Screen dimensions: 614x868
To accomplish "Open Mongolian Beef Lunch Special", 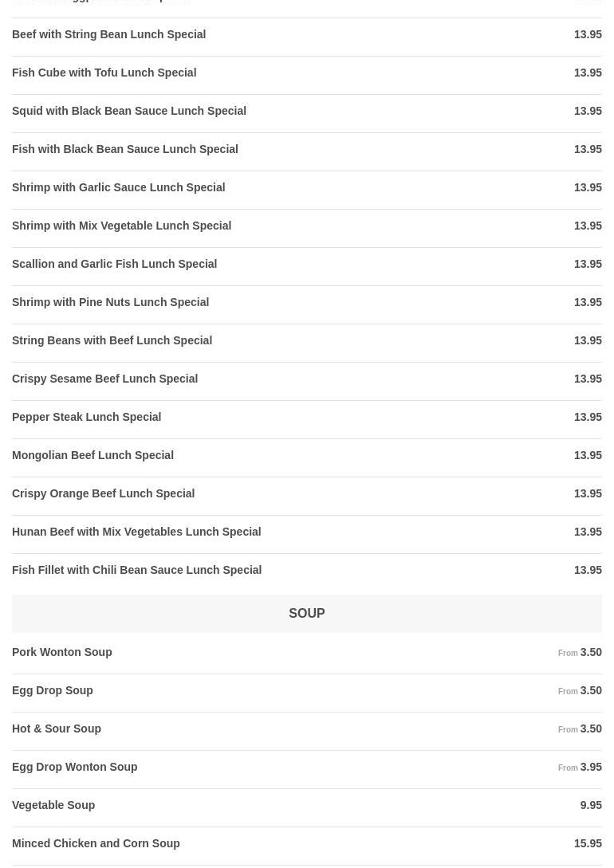I will [92, 455].
